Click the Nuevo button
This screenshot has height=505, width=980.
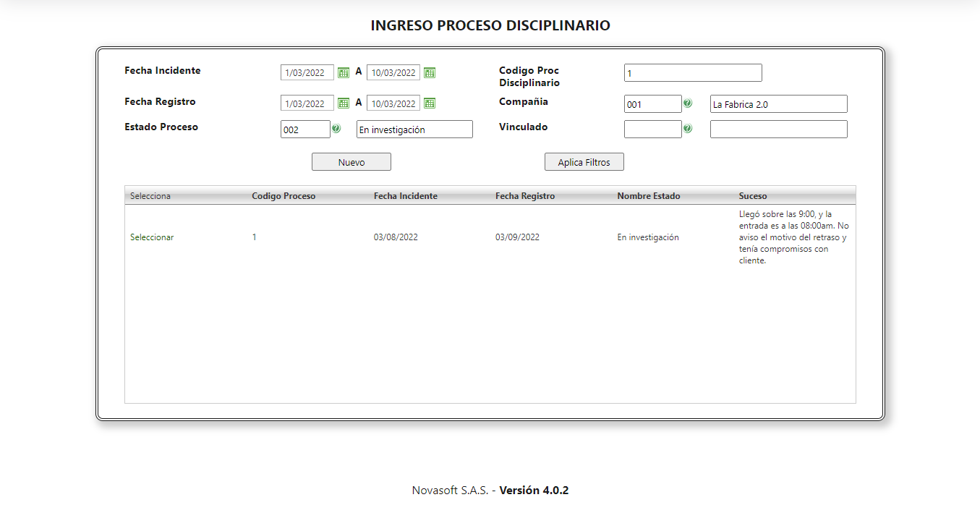tap(351, 161)
